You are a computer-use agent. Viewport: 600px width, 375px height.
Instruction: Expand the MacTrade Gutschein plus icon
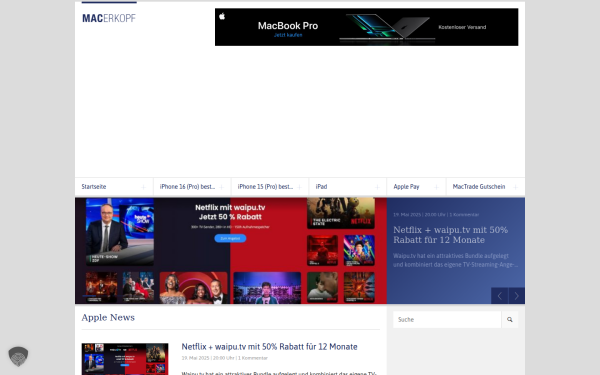[x=515, y=187]
